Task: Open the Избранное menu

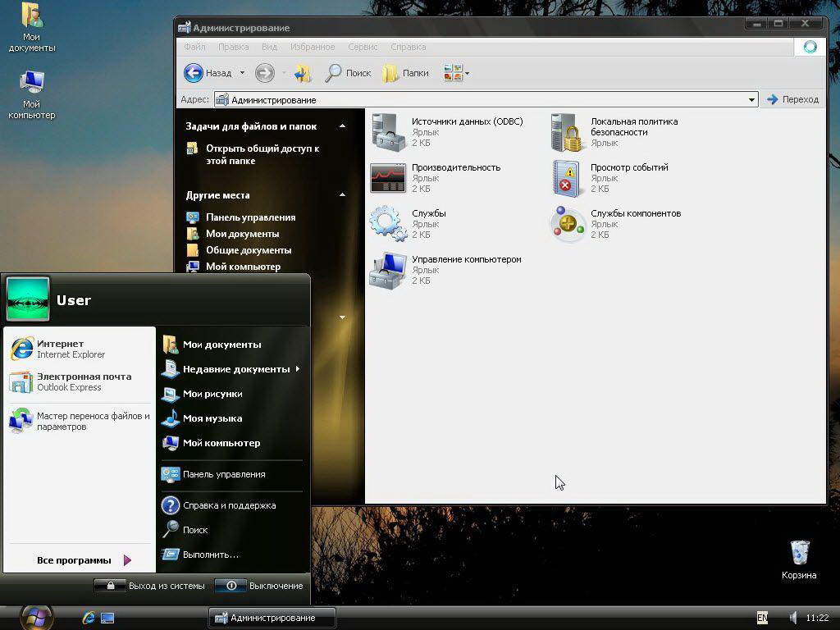Action: [313, 47]
